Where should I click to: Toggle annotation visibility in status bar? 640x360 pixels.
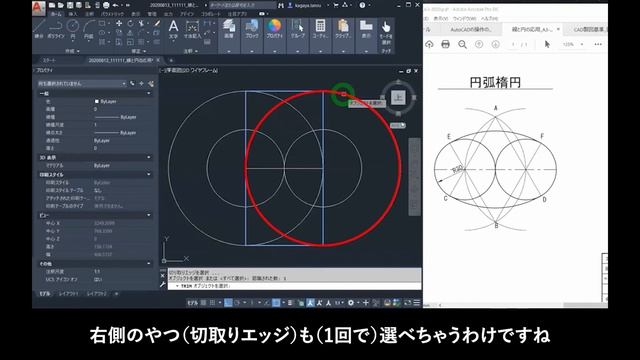310,303
